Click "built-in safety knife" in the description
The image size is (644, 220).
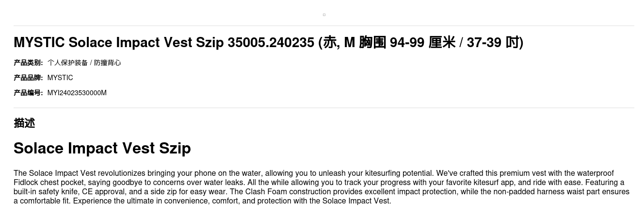point(46,192)
